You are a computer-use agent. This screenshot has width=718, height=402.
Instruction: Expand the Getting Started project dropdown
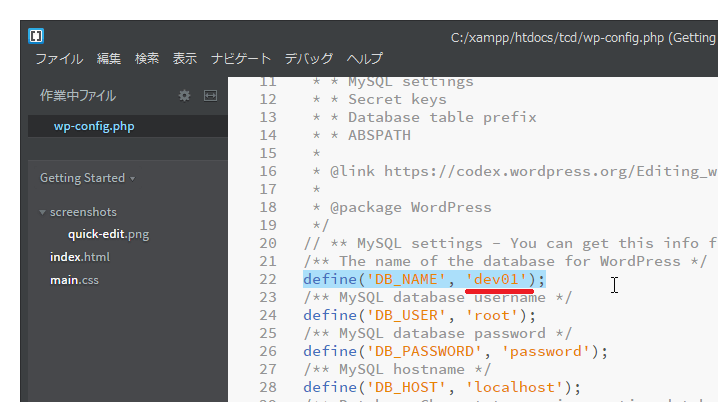(87, 178)
